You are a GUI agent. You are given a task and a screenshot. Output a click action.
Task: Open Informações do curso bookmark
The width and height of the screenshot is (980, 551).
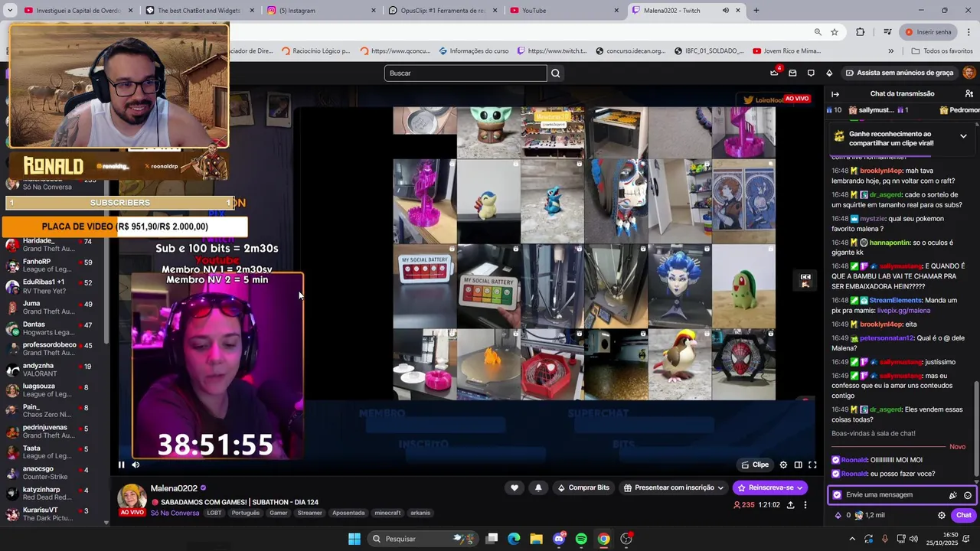coord(474,51)
